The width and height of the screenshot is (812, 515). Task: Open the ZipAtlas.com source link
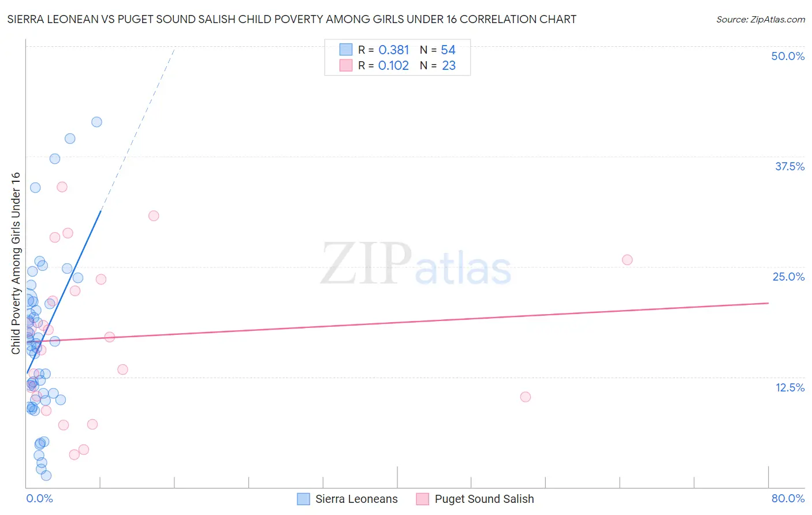pos(761,19)
